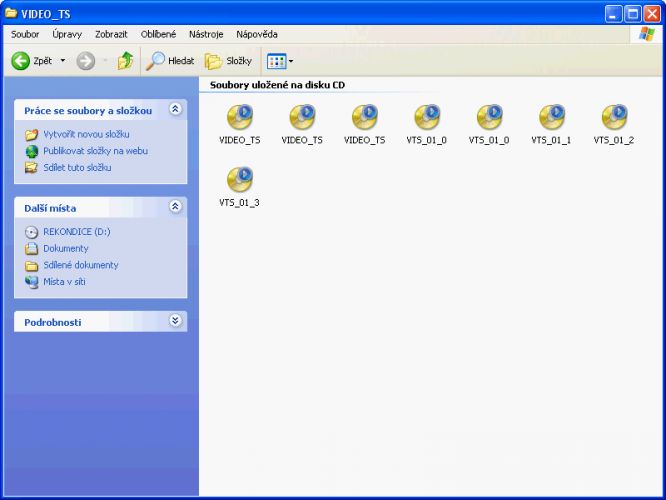Screen dimensions: 666x500
Task: Open the Zpět history dropdown arrow
Action: coord(63,61)
